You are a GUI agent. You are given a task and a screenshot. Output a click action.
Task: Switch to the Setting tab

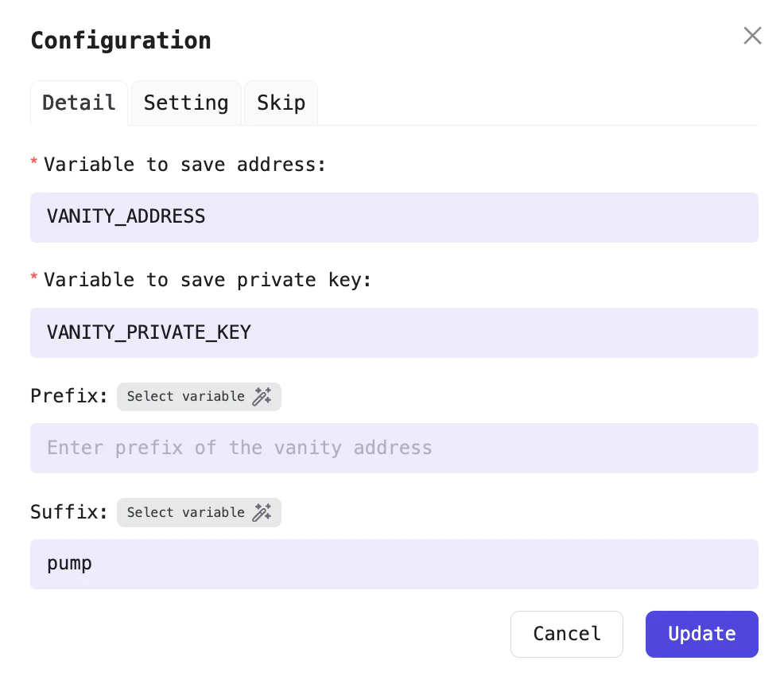(x=185, y=103)
